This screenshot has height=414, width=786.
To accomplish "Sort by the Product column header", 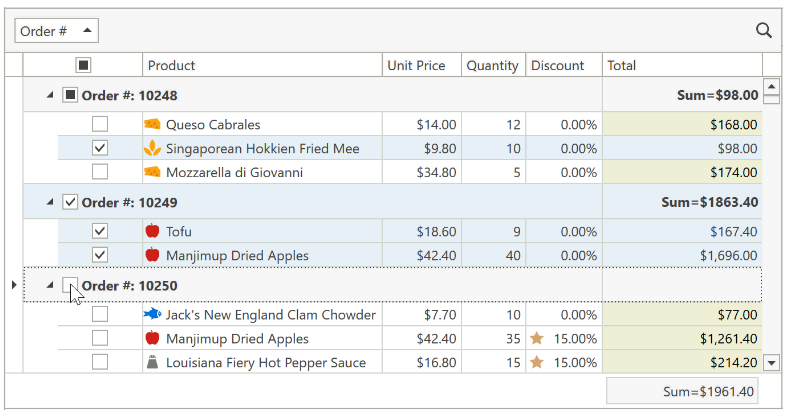I will tap(263, 65).
